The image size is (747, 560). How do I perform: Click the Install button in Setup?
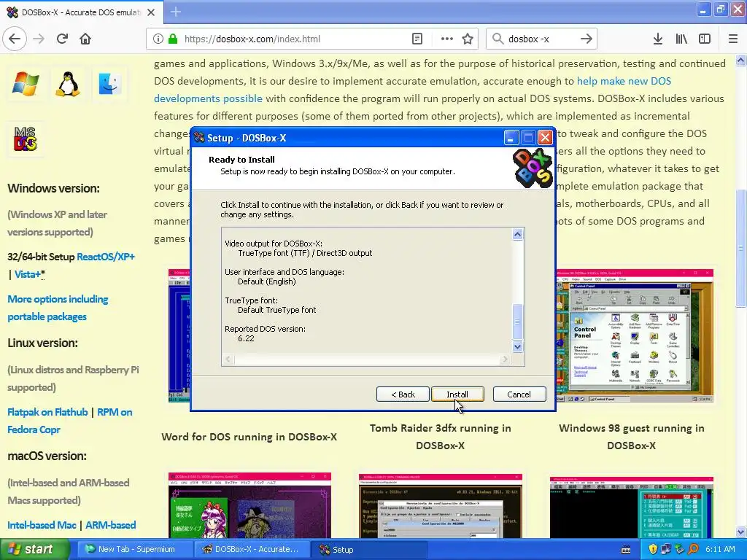coord(457,394)
